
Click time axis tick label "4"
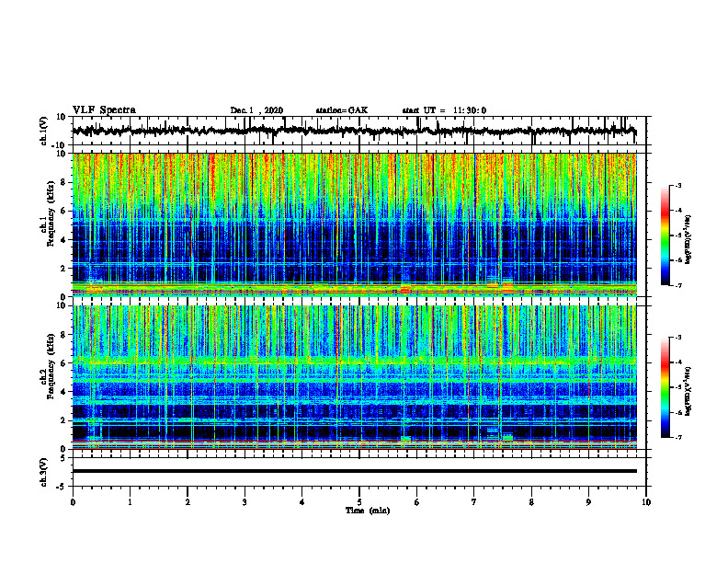point(302,502)
